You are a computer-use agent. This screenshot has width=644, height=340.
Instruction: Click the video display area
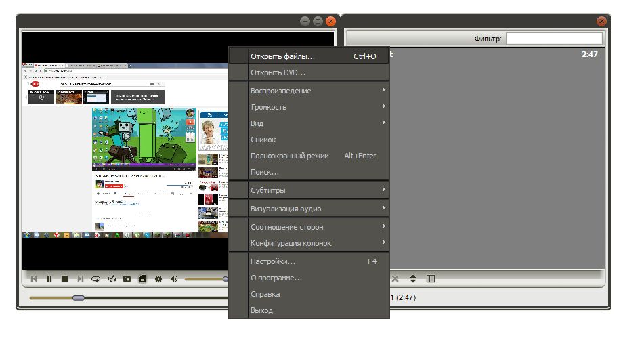click(125, 150)
